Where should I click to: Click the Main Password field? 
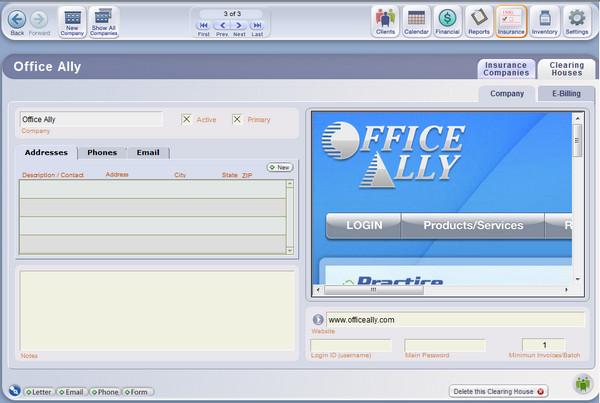click(445, 345)
